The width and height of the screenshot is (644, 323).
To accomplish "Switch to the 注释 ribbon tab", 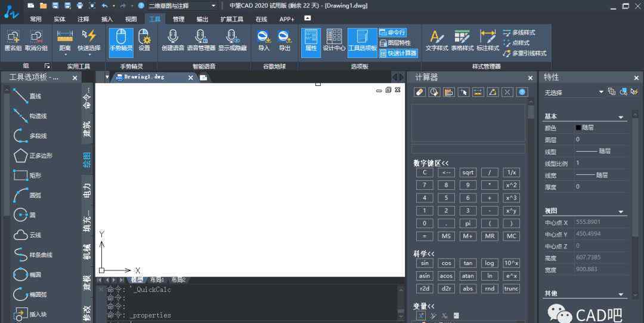I will [83, 19].
